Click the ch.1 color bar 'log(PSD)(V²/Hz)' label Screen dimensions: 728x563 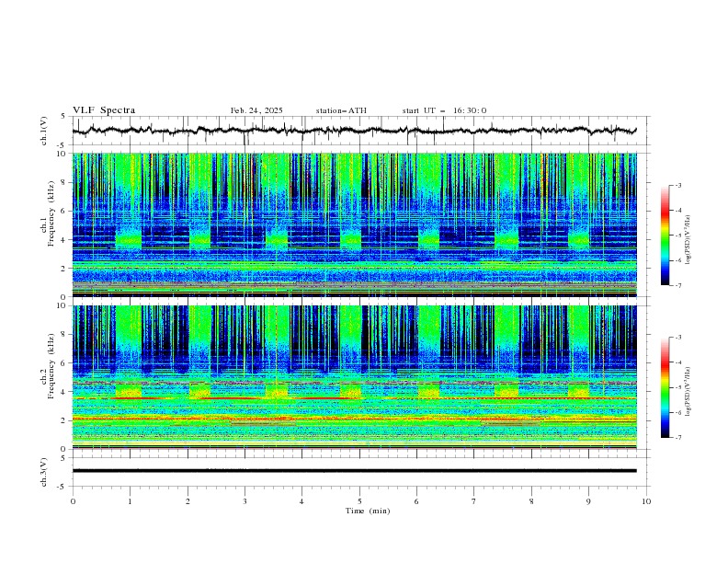click(688, 240)
